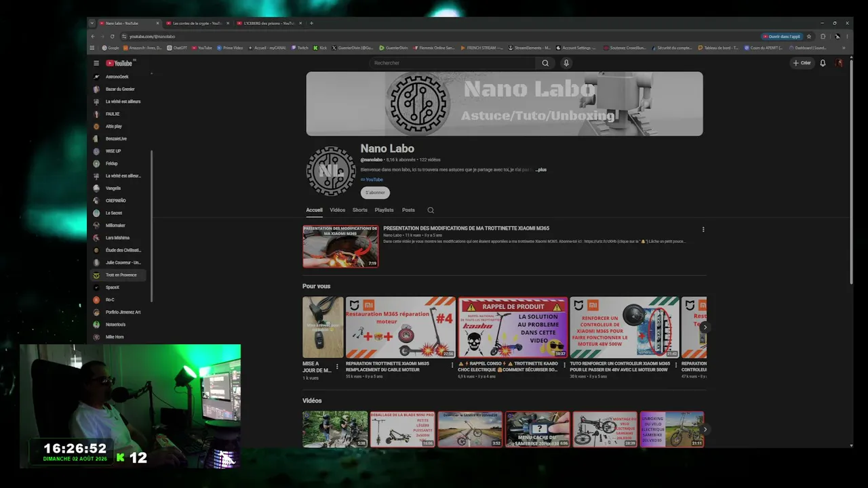Subscribe with the S'abonner button
Image resolution: width=868 pixels, height=488 pixels.
[x=375, y=192]
